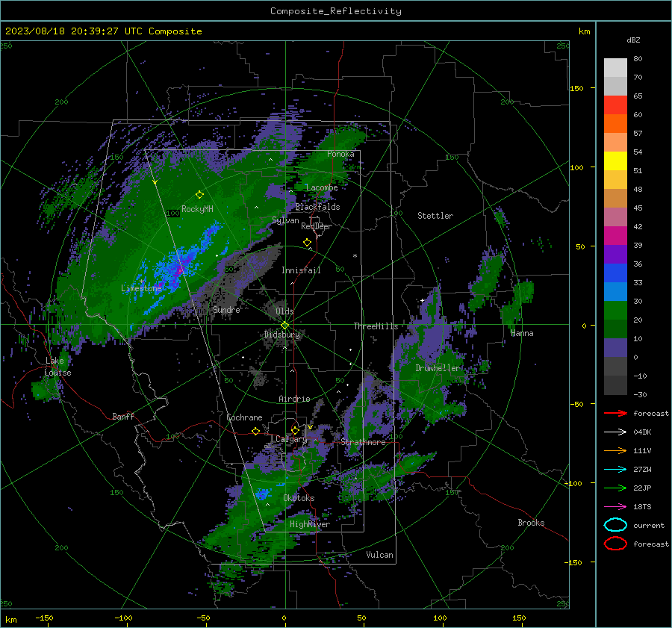Click the cyan 27ZW arrow icon
The width and height of the screenshot is (672, 628).
click(x=615, y=470)
